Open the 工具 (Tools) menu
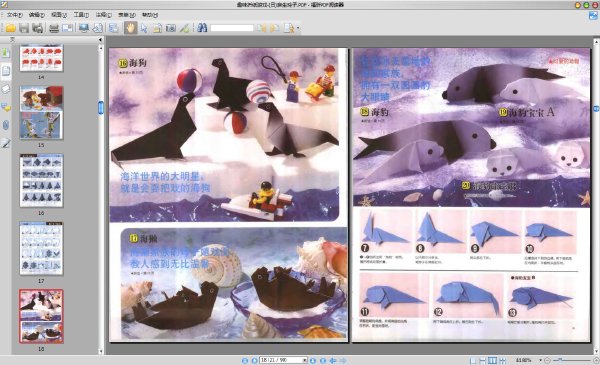Image resolution: width=600 pixels, height=365 pixels. pyautogui.click(x=81, y=15)
